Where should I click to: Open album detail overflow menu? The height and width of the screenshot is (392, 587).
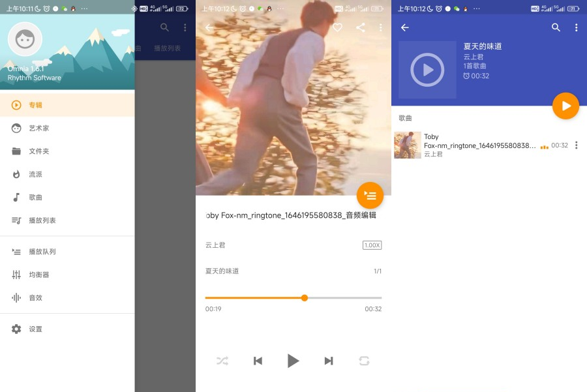click(576, 27)
